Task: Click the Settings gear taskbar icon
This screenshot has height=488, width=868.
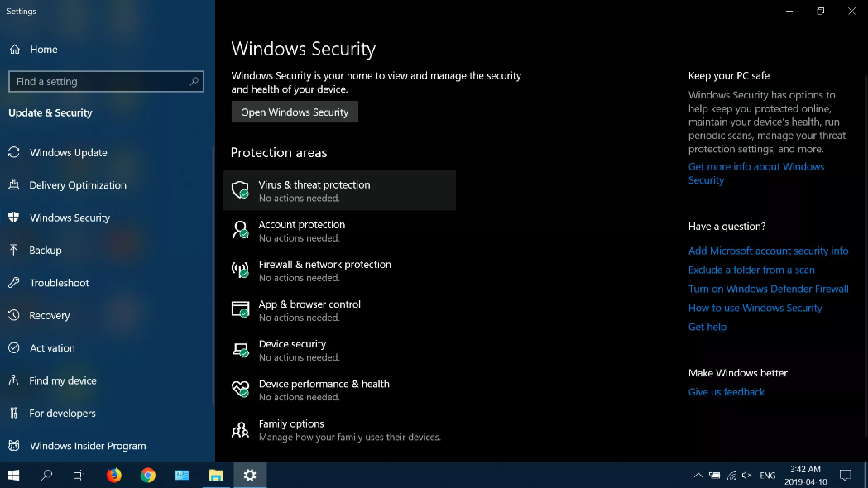Action: pos(250,476)
